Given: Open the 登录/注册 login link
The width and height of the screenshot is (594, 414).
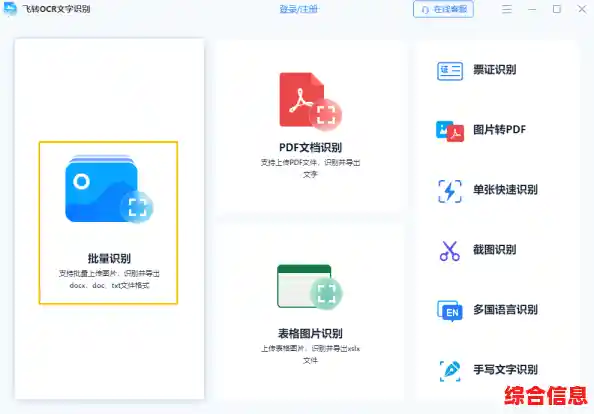Looking at the screenshot, I should [x=299, y=9].
